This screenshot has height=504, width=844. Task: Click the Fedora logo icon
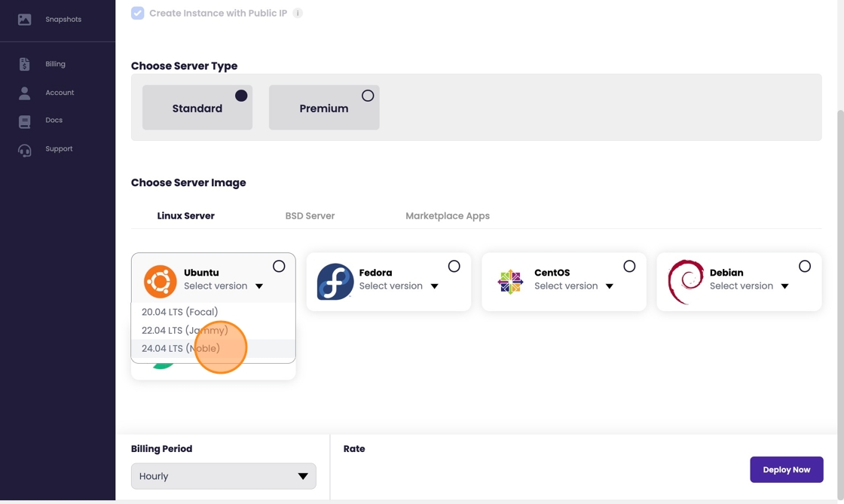335,282
